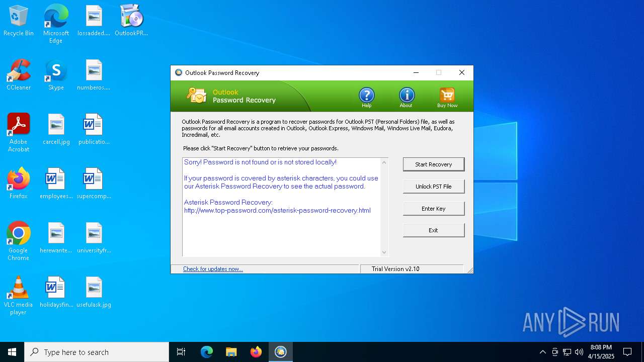Image resolution: width=644 pixels, height=362 pixels.
Task: Select the lossadded image file on desktop
Action: (x=94, y=21)
